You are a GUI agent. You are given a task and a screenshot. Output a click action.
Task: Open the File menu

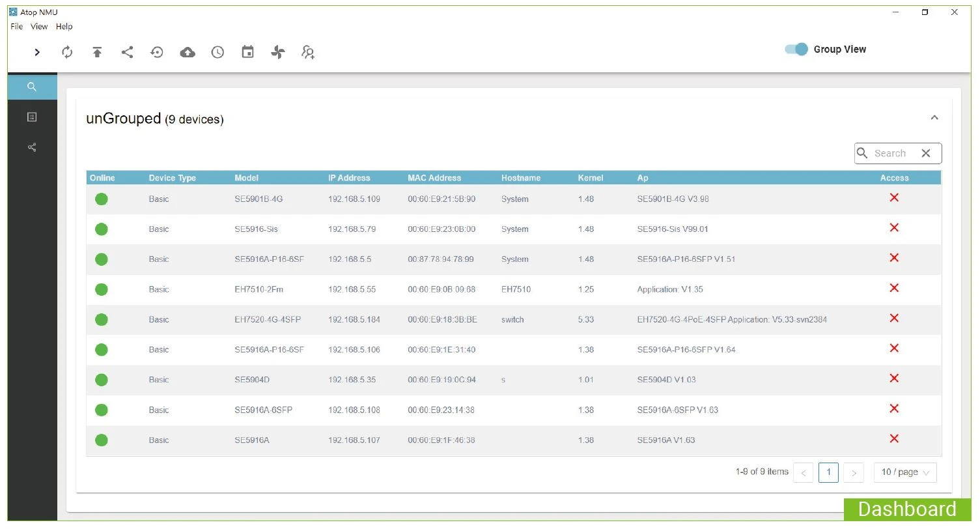[17, 27]
